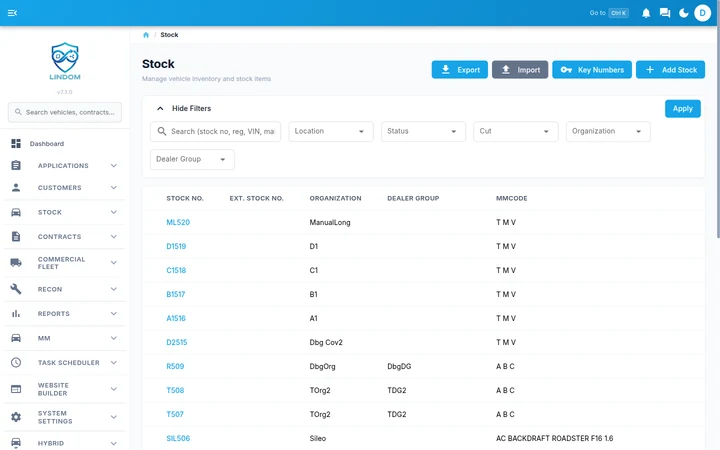Sort by the Stock No. column header
720x450 pixels.
pos(185,198)
